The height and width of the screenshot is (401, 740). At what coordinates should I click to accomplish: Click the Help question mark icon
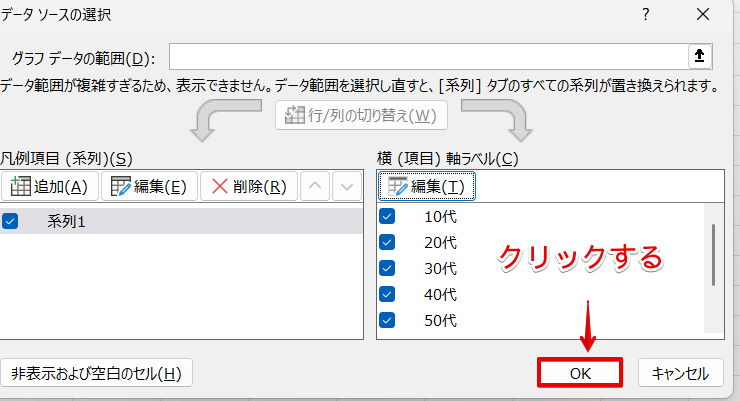[646, 14]
